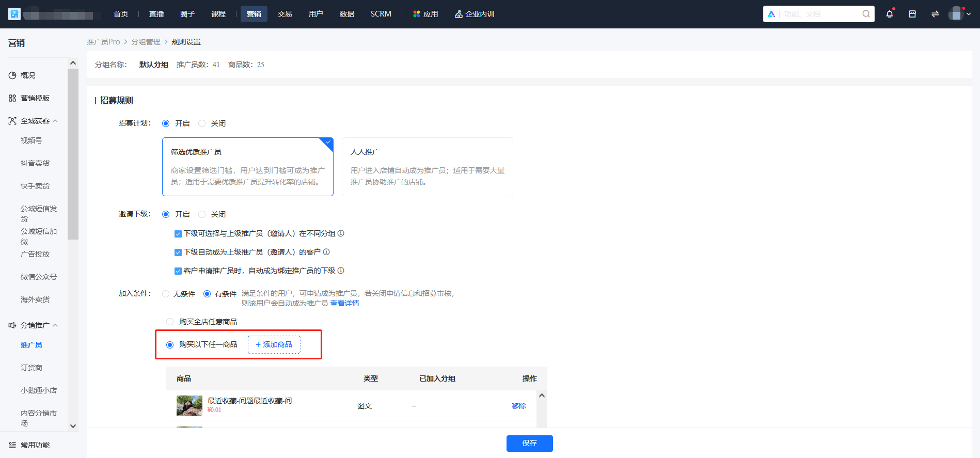Viewport: 980px width, 458px height.
Task: Open 数据 in top navigation
Action: click(x=347, y=14)
